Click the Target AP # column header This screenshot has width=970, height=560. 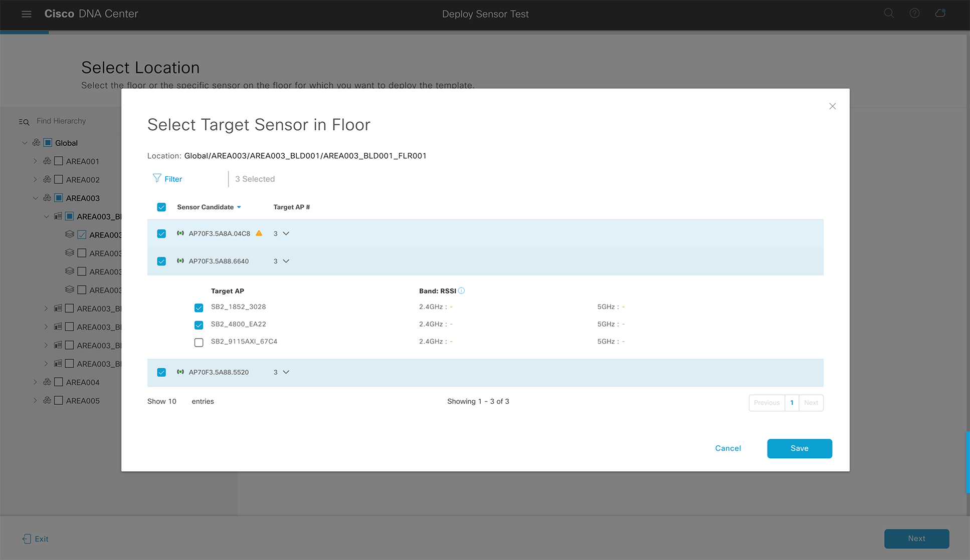pyautogui.click(x=291, y=207)
